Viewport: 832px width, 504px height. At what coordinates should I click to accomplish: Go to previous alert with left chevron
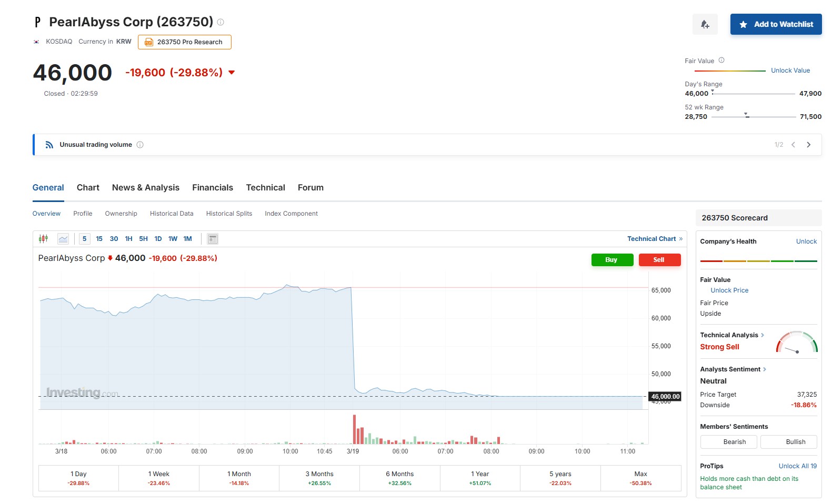pos(793,145)
